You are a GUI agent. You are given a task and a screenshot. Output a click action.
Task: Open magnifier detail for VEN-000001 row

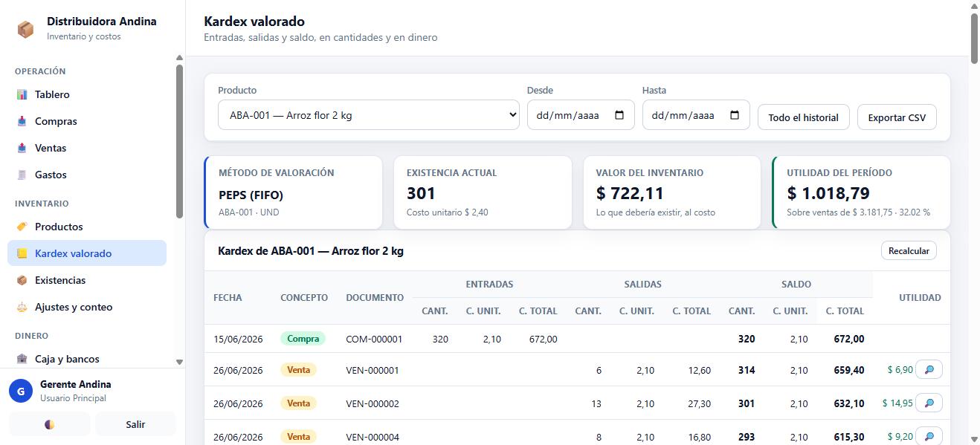929,369
